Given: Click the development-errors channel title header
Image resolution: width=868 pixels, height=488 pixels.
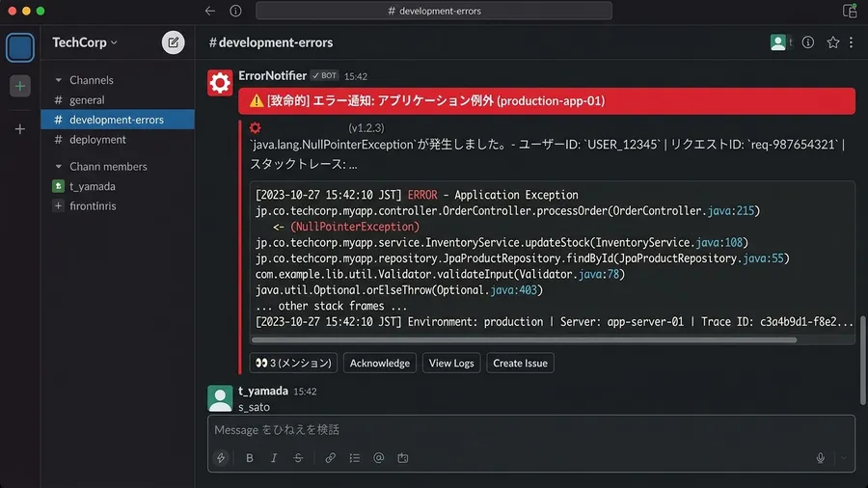Looking at the screenshot, I should coord(271,42).
